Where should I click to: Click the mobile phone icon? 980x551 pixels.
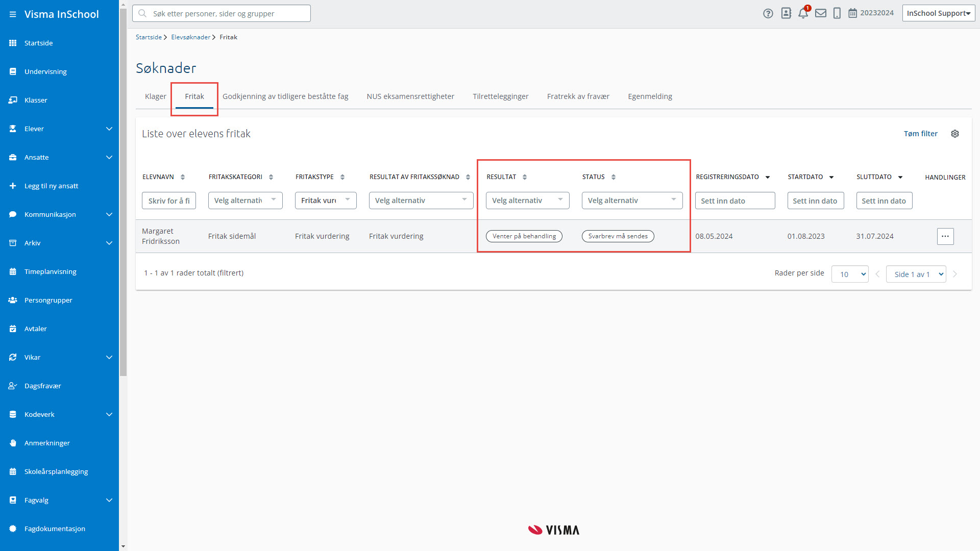tap(837, 13)
